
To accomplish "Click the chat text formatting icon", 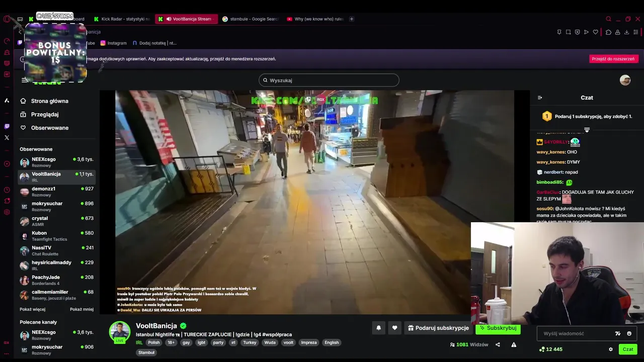I will coord(618,333).
